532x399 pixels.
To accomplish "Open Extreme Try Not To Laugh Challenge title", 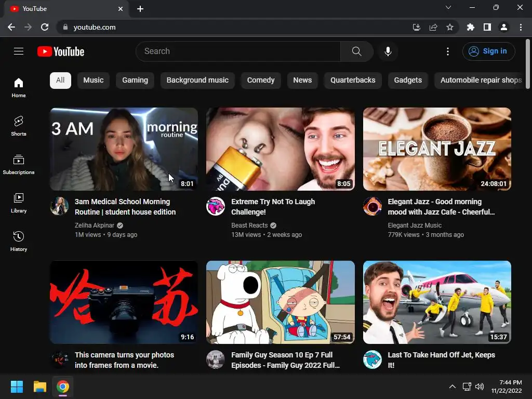I will 273,207.
